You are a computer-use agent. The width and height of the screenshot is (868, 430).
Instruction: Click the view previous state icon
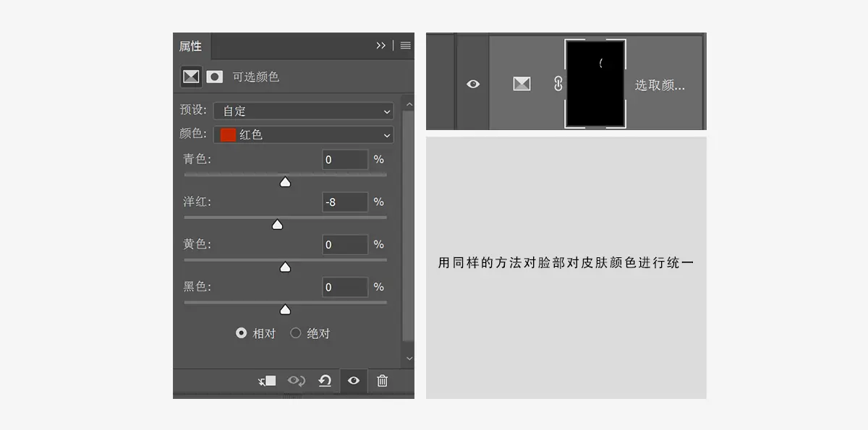coord(296,381)
